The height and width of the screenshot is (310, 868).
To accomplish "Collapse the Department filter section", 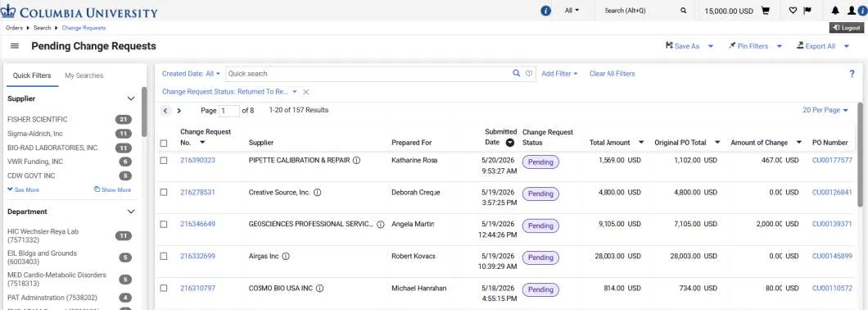I will [131, 212].
